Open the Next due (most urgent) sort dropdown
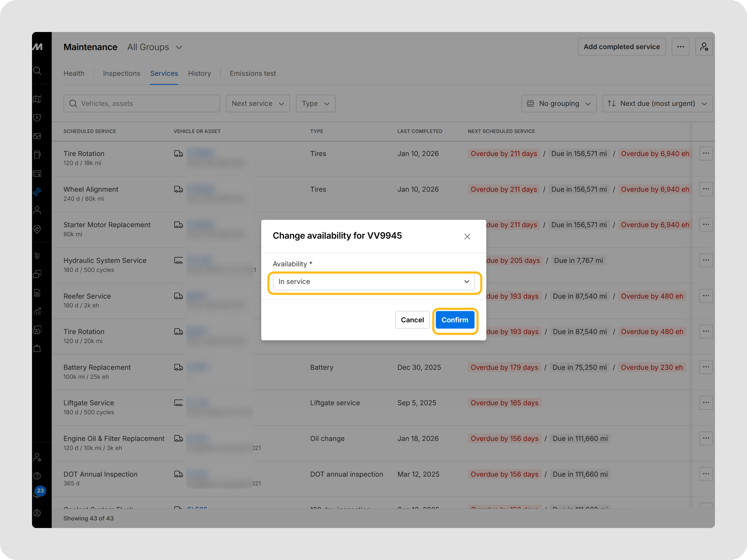The width and height of the screenshot is (747, 560). click(x=657, y=103)
